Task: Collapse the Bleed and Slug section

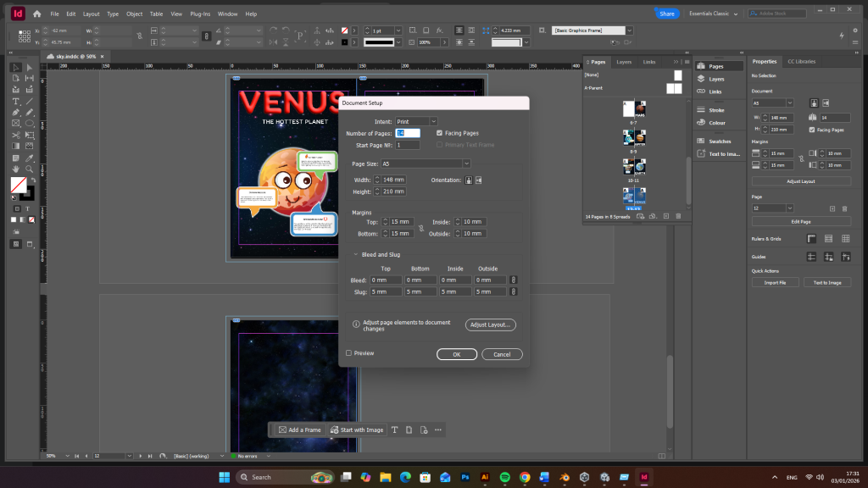Action: [x=356, y=254]
